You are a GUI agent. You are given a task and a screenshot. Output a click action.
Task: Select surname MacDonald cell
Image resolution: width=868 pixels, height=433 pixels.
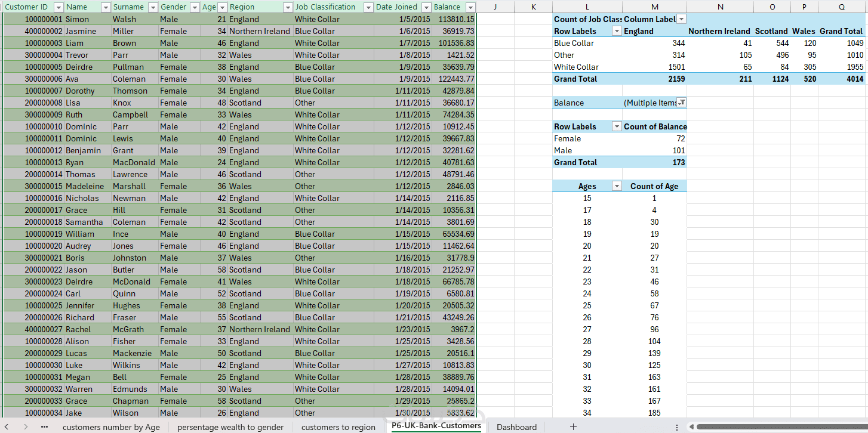point(135,162)
